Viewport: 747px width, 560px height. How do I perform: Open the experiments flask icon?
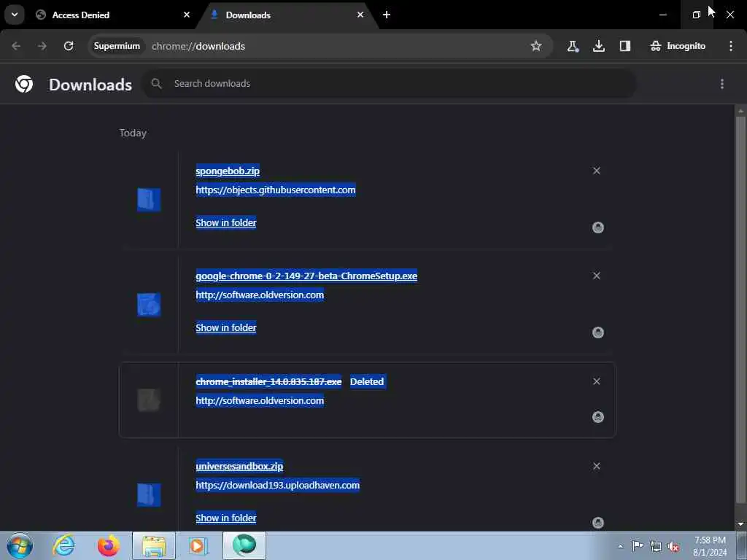pyautogui.click(x=573, y=46)
